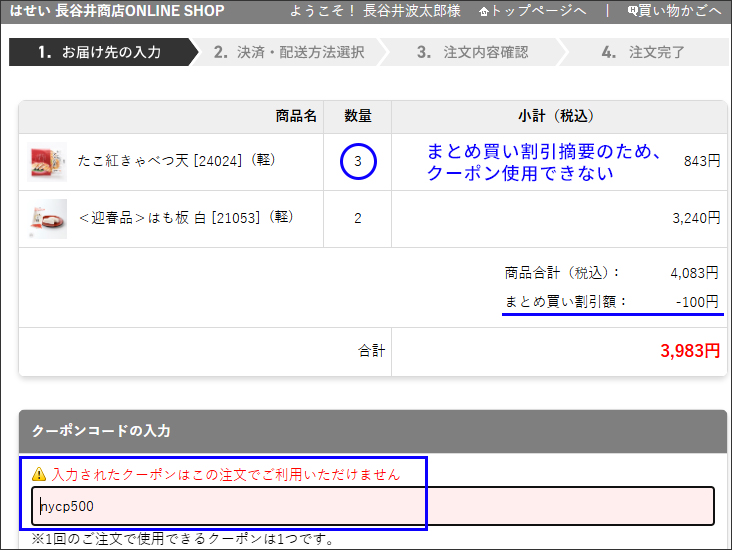This screenshot has width=732, height=550.
Task: Click the はも板 白 product thumbnail
Action: [x=47, y=219]
